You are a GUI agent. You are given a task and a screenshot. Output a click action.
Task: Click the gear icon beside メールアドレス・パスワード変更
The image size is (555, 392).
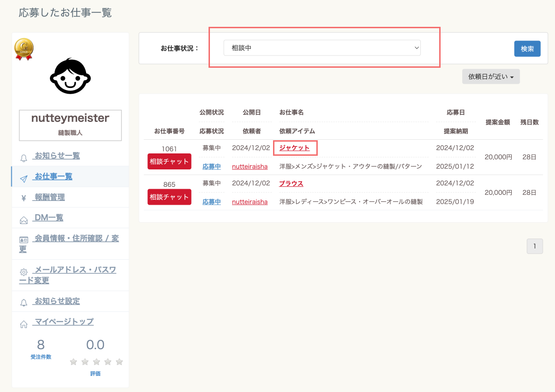[24, 272]
